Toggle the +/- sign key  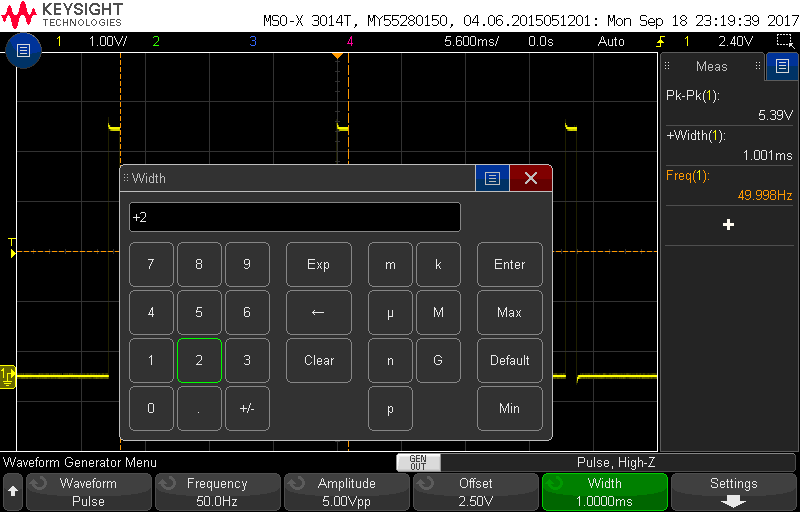[247, 408]
